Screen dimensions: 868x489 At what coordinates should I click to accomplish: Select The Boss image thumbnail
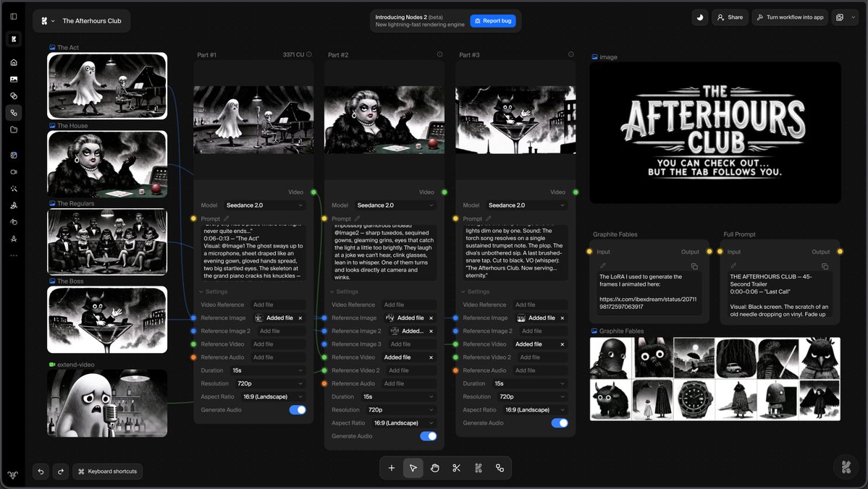click(107, 320)
